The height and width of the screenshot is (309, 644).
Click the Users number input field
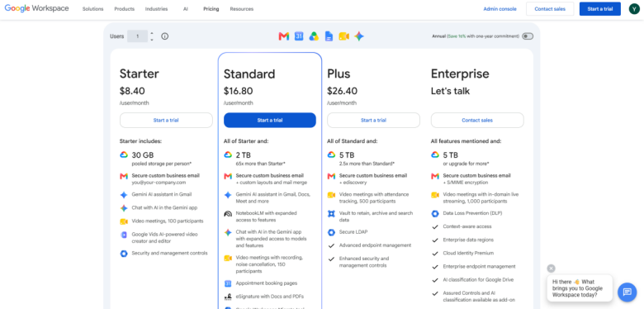[138, 36]
